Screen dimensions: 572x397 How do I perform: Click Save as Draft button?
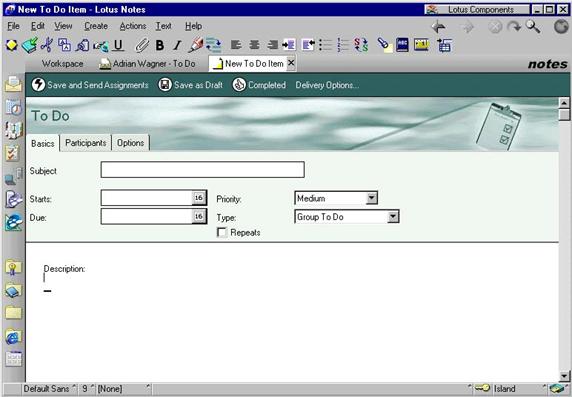pyautogui.click(x=190, y=85)
